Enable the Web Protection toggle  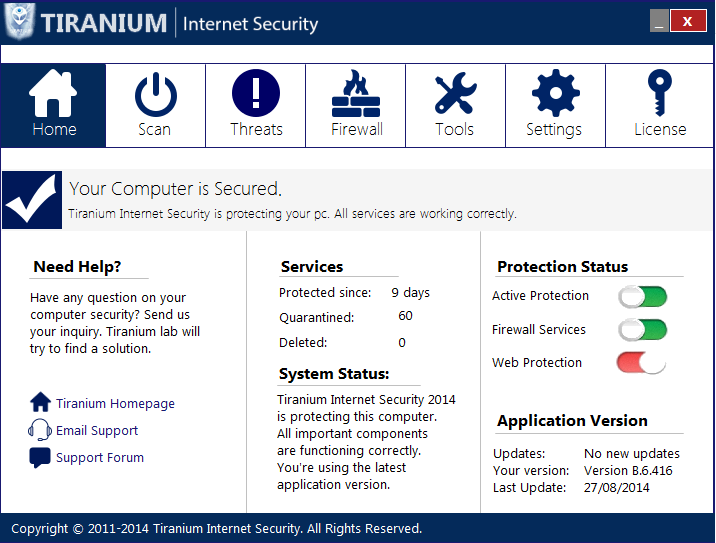(x=642, y=363)
